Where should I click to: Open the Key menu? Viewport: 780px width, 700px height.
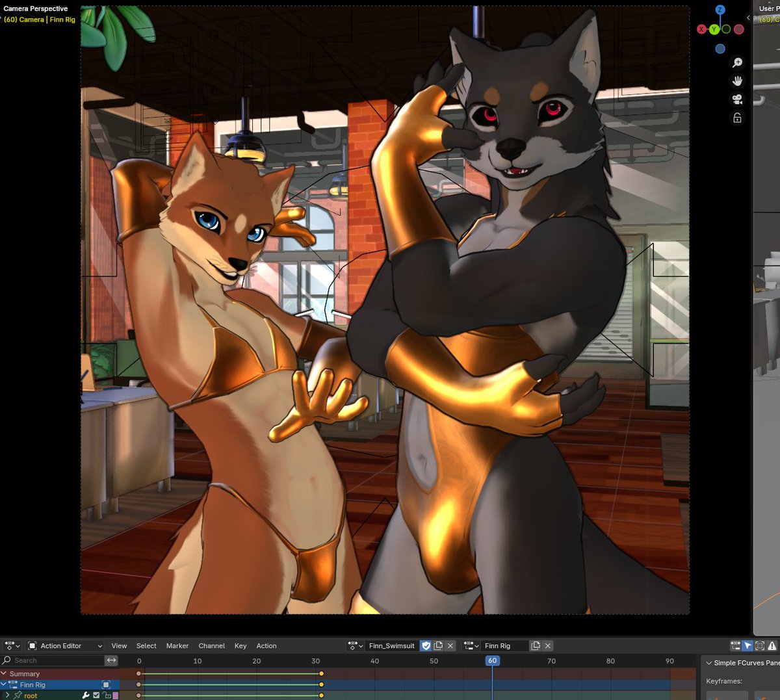tap(240, 645)
